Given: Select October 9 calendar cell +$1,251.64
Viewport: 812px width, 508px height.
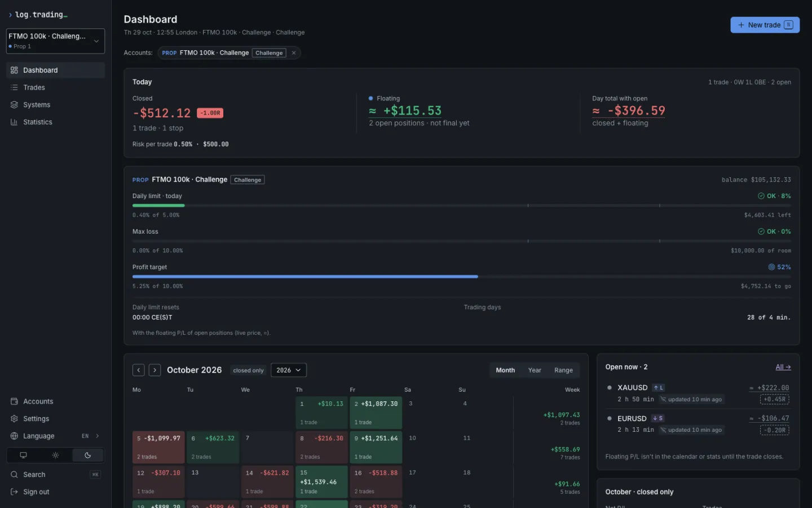Looking at the screenshot, I should coord(376,447).
